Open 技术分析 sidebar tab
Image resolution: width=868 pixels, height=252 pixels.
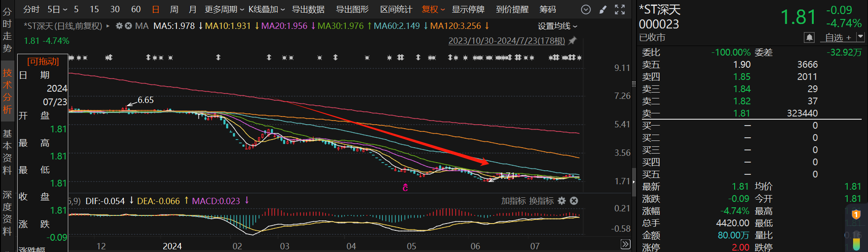tap(7, 91)
